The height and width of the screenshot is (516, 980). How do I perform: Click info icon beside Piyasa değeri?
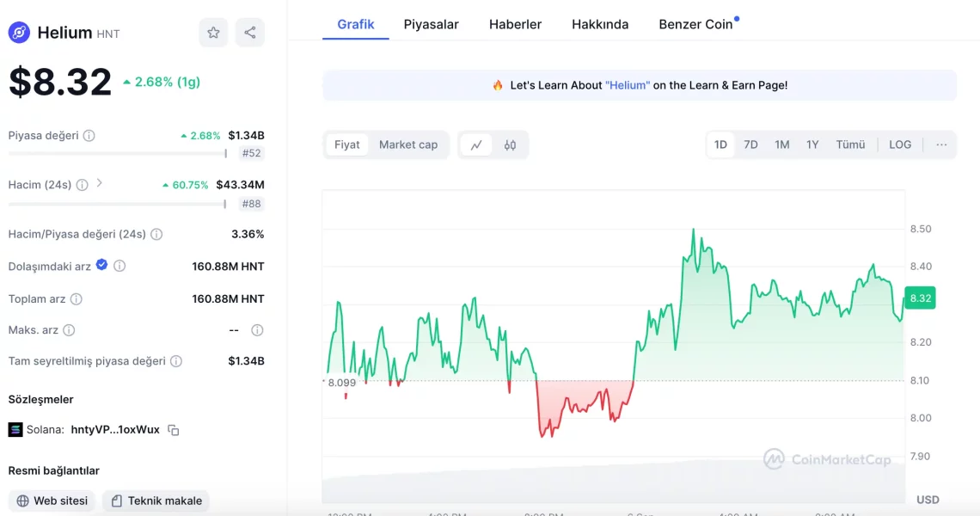(89, 136)
